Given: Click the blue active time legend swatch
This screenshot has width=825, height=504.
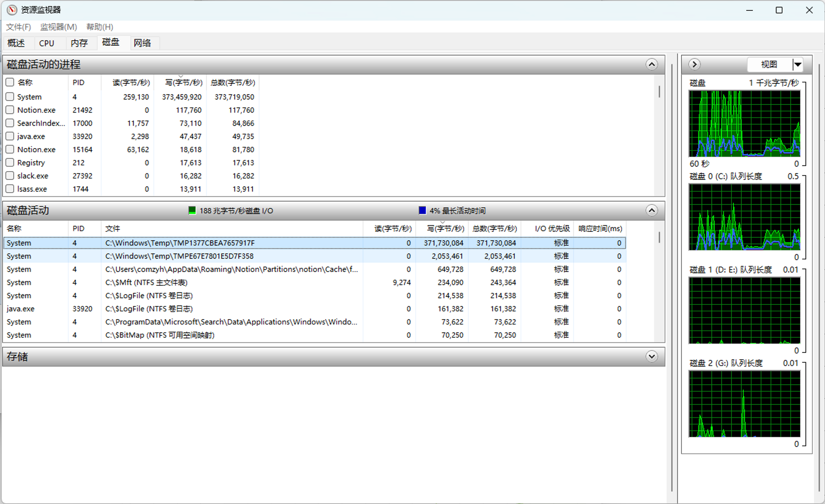Looking at the screenshot, I should [422, 210].
